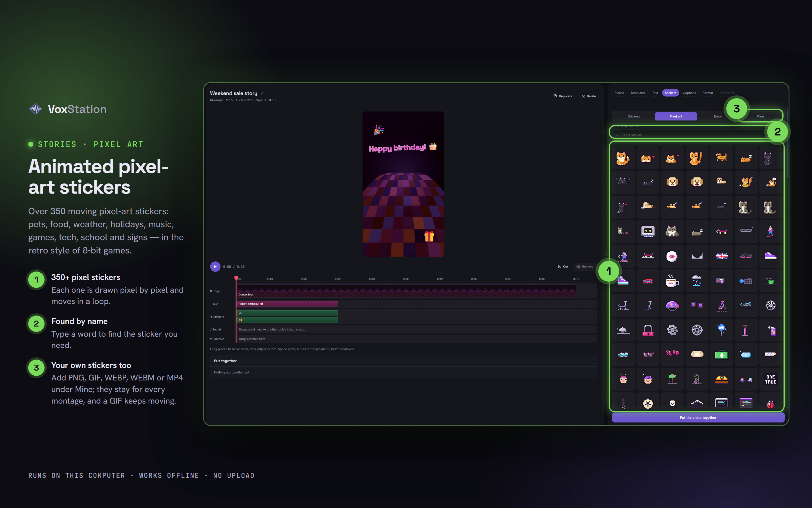The image size is (812, 508).
Task: Click the Cut button
Action: [563, 266]
